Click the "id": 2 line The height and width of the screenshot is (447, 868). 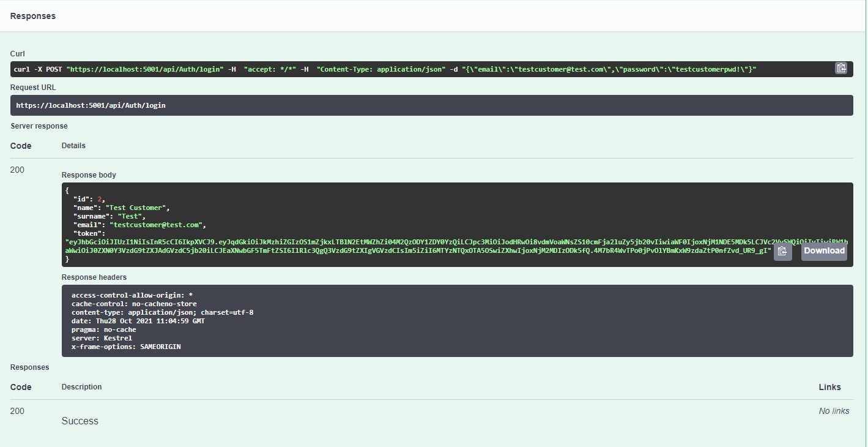(x=89, y=199)
